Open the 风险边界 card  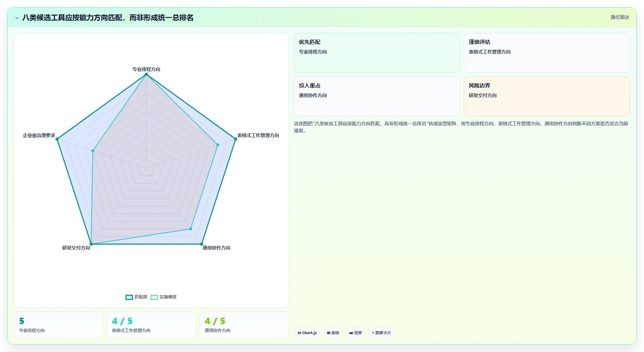[x=547, y=96]
